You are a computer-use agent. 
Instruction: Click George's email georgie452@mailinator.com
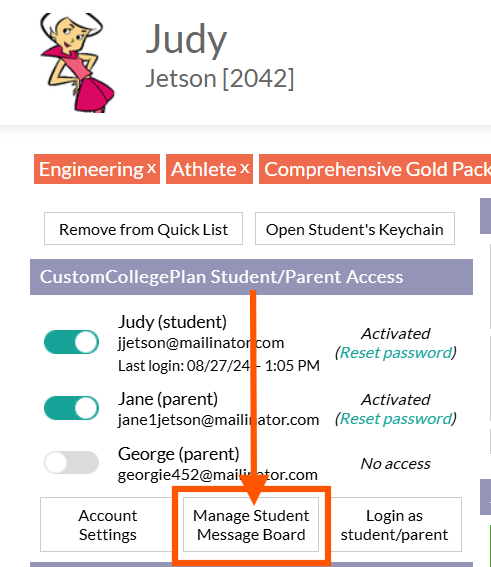point(218,475)
